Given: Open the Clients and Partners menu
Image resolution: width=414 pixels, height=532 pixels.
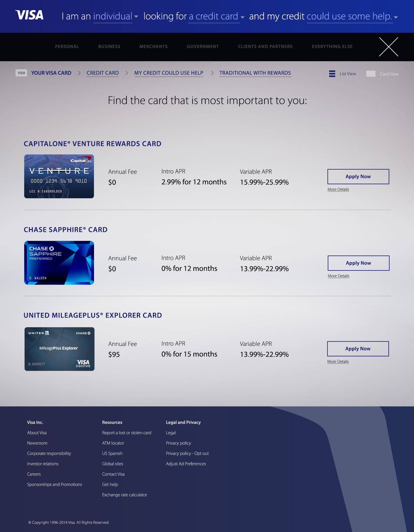Looking at the screenshot, I should point(265,47).
